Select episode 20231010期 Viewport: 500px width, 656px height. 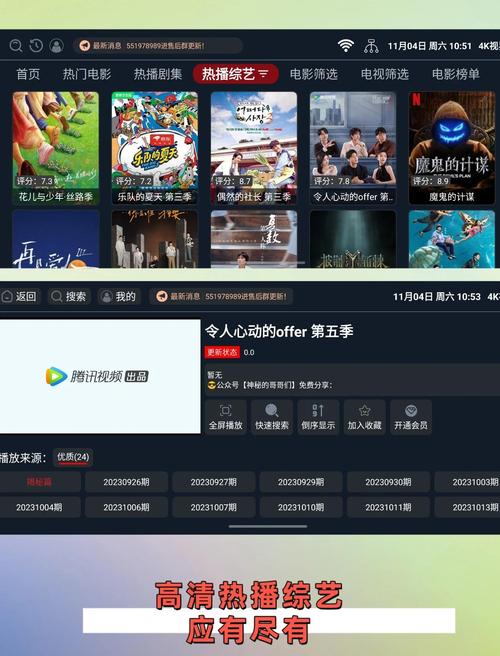tap(301, 507)
